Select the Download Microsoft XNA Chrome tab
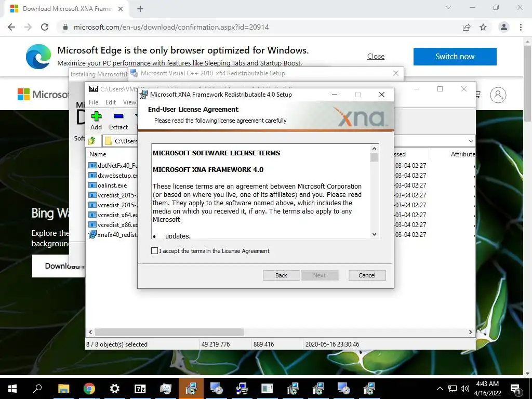Image resolution: width=532 pixels, height=399 pixels. [67, 9]
